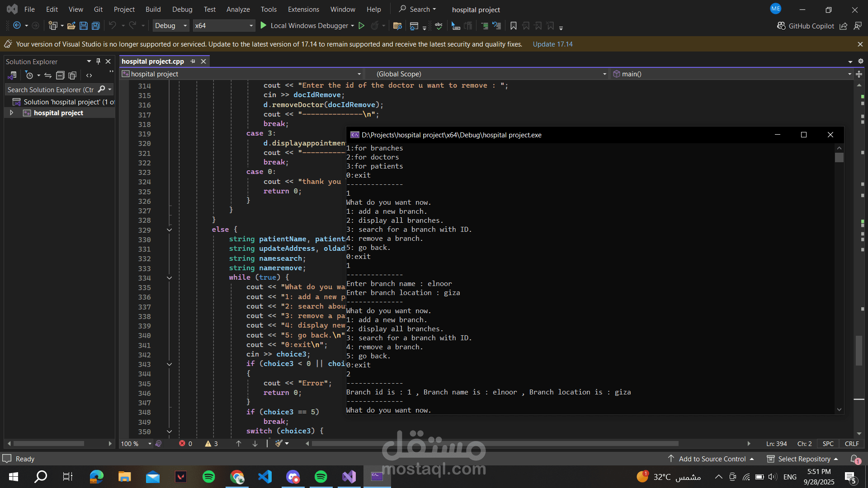Viewport: 868px width, 488px height.
Task: Click the Open File folder icon
Action: tap(71, 26)
